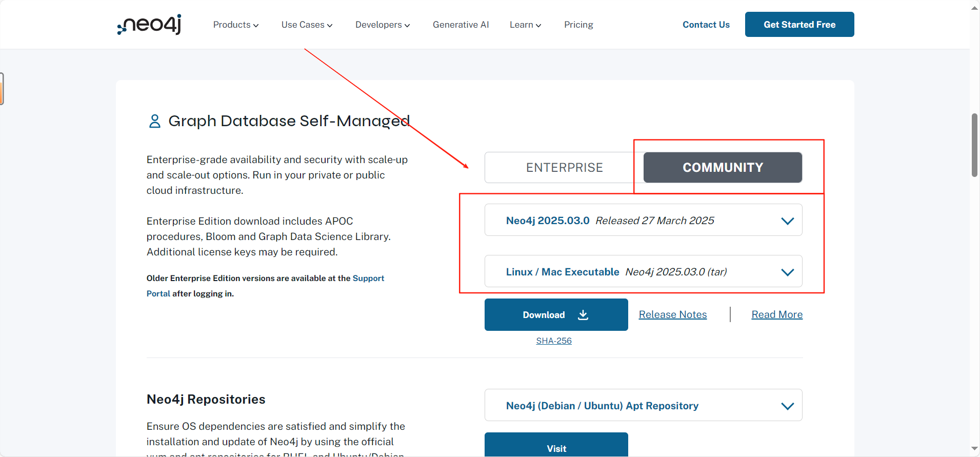Open the Developers menu
980x457 pixels.
click(383, 25)
